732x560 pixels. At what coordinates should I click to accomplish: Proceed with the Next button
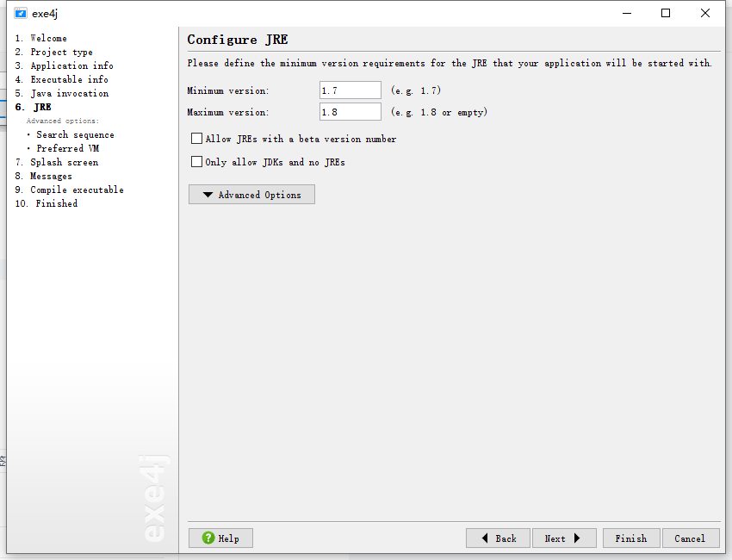click(564, 538)
